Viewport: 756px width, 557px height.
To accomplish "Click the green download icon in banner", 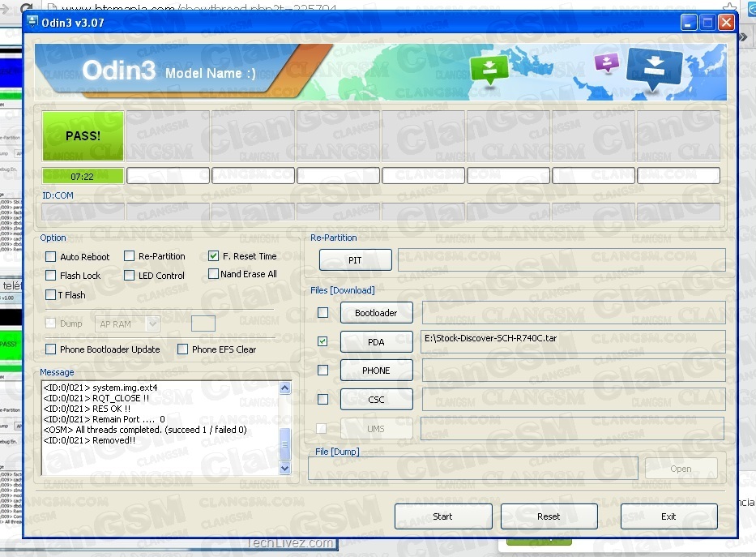I will tap(489, 69).
